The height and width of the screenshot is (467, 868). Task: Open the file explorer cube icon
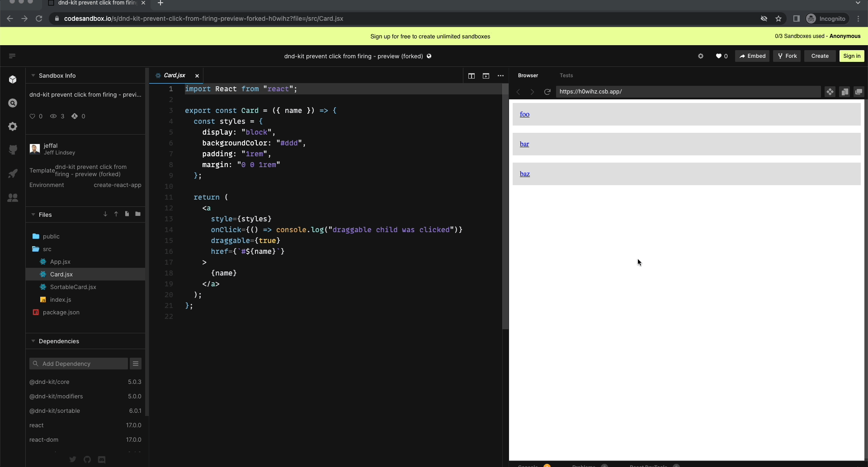pos(13,79)
